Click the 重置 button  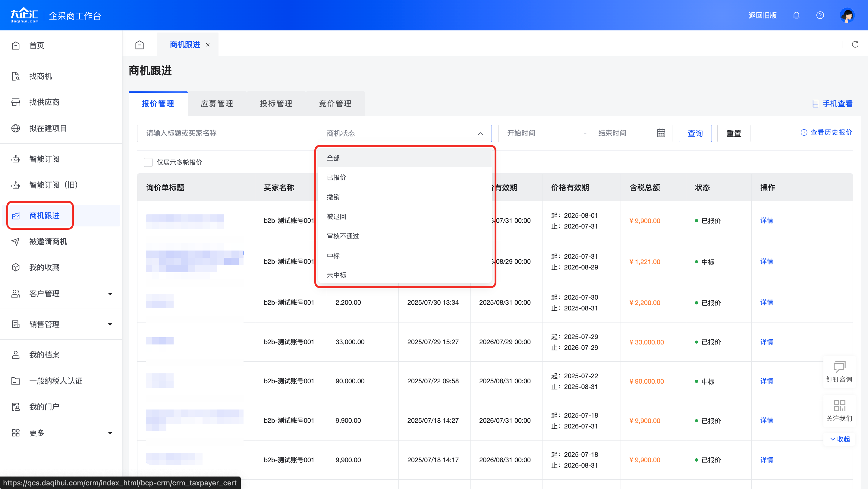click(x=734, y=133)
